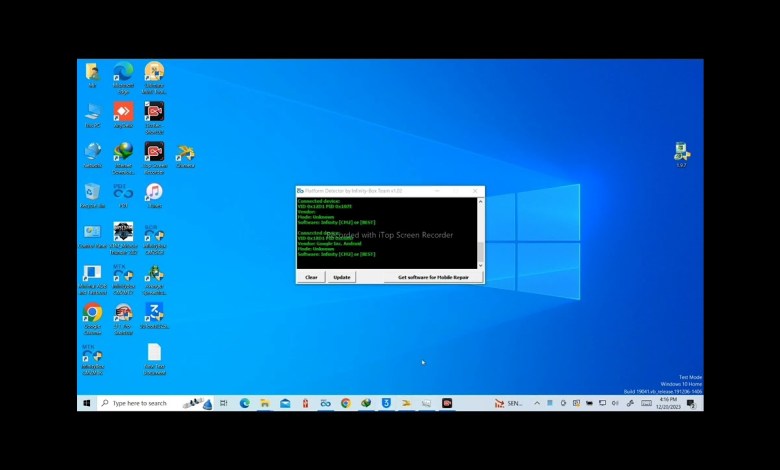Open Task View on taskbar

tap(224, 403)
